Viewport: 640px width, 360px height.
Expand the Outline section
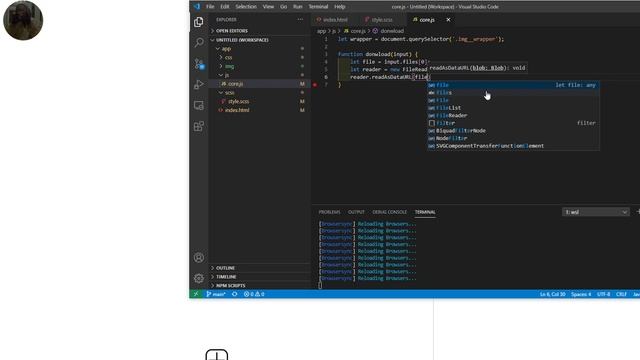pos(260,268)
